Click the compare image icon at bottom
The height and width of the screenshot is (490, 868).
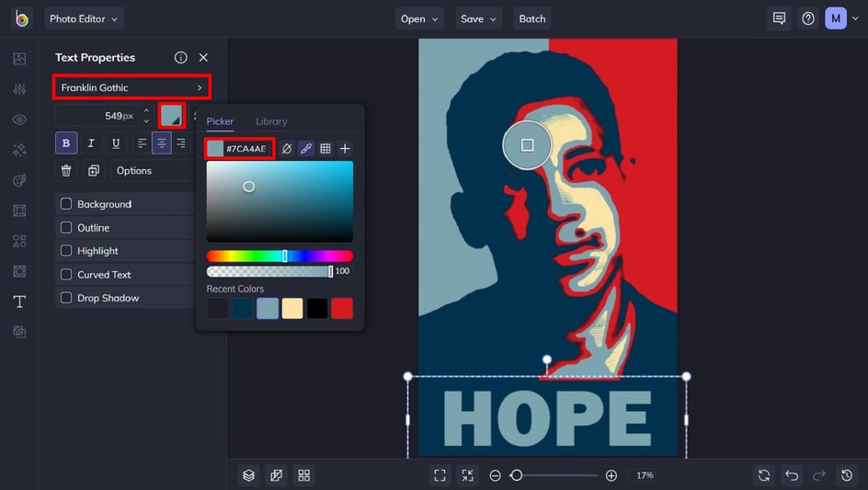[x=276, y=475]
